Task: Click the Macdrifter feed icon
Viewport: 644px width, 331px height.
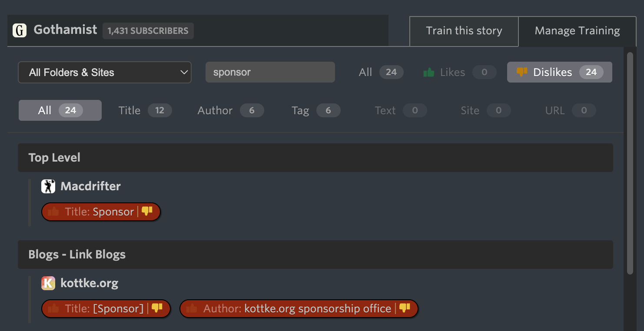Action: [x=48, y=186]
